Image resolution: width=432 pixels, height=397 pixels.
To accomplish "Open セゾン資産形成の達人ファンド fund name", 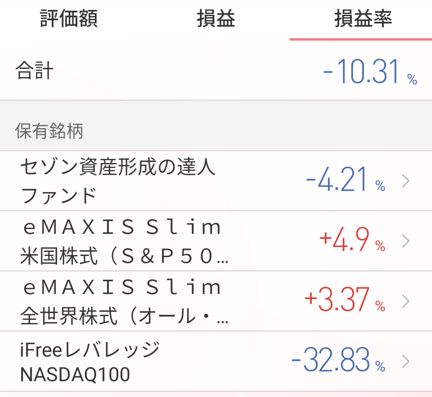I will click(118, 181).
